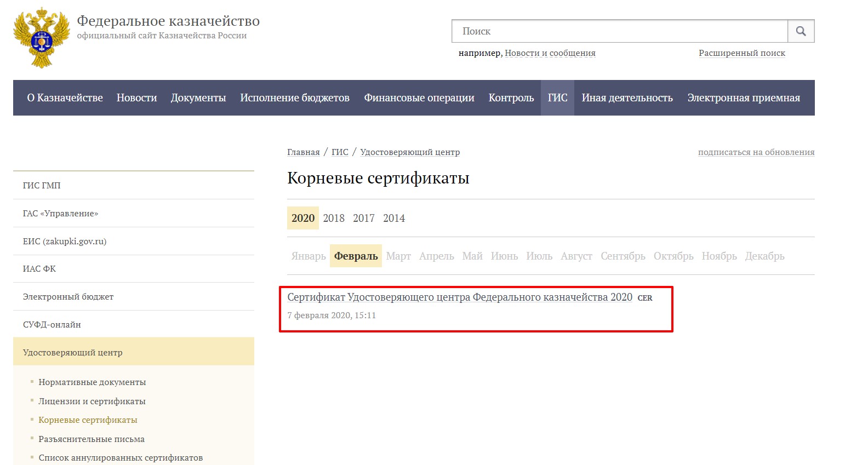The image size is (868, 465).
Task: Open the Новости menu item
Action: tap(136, 97)
